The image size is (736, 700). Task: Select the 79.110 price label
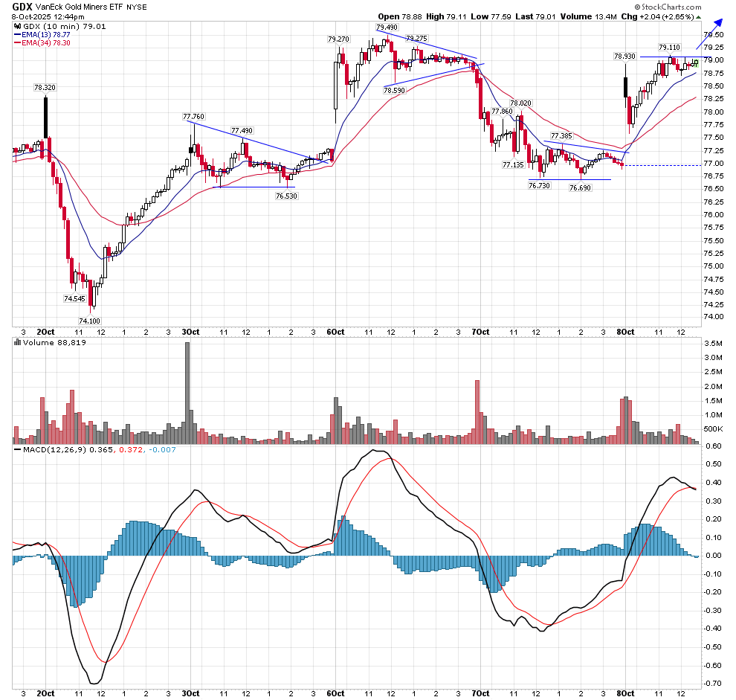669,47
